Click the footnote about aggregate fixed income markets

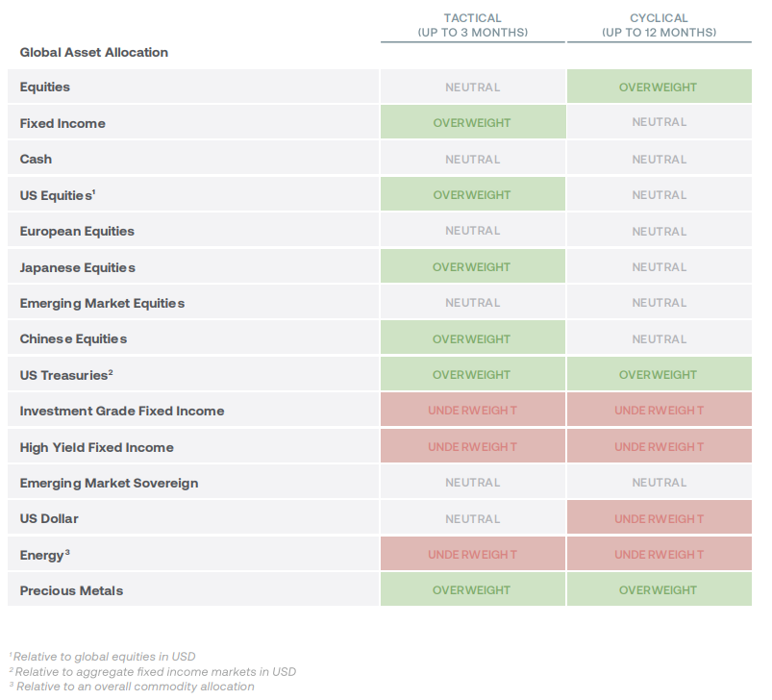[x=152, y=671]
